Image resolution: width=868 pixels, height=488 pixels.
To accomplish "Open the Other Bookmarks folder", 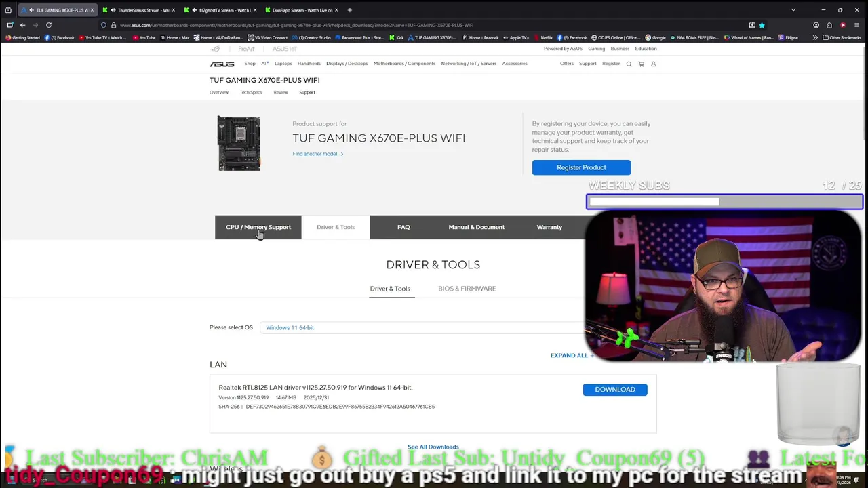I will [x=841, y=38].
